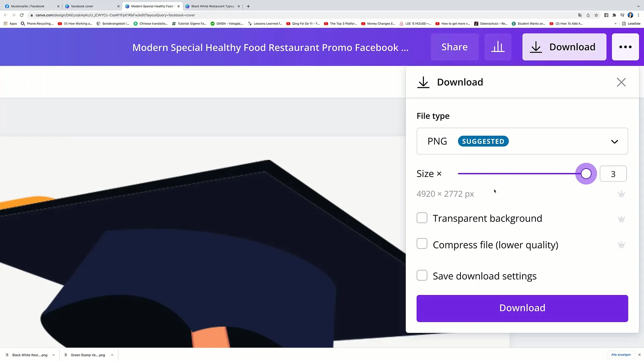
Task: Open the media control playlist icon
Action: [x=622, y=15]
